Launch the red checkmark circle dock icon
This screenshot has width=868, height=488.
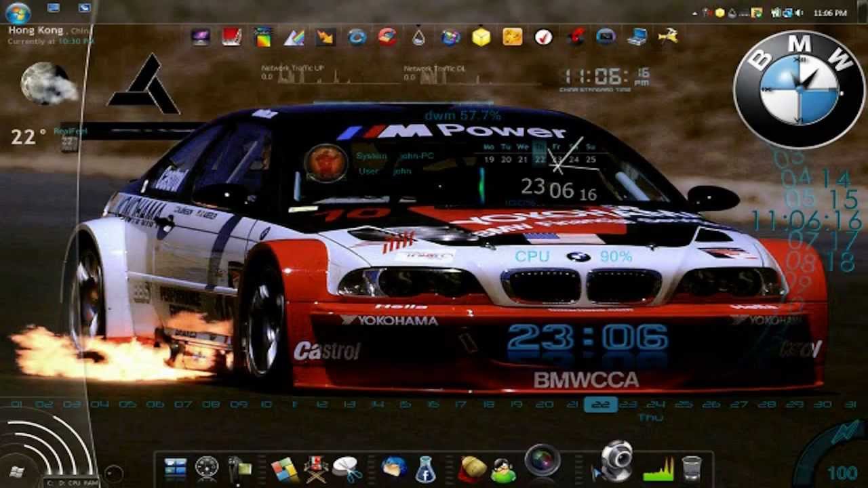click(543, 37)
